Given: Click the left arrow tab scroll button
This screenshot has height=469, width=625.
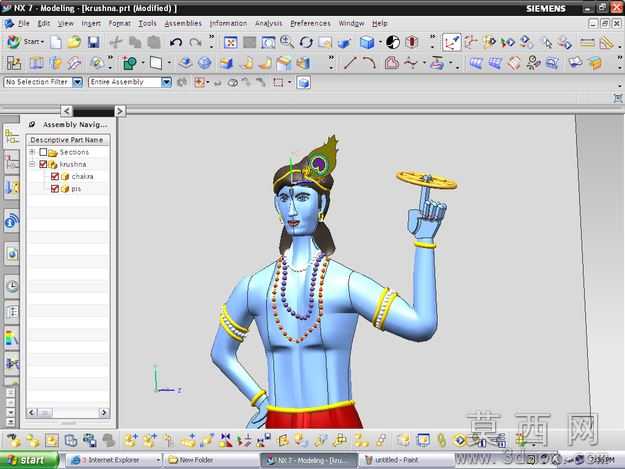Looking at the screenshot, I should pyautogui.click(x=67, y=111).
